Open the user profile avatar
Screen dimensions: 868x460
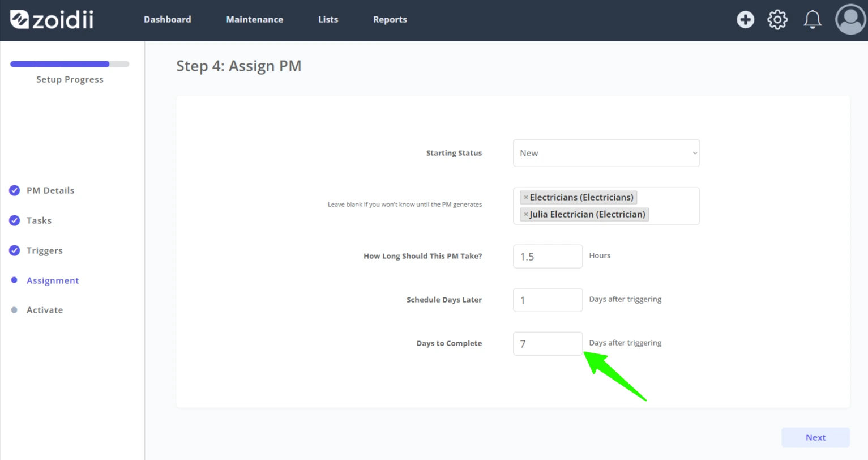click(x=850, y=20)
